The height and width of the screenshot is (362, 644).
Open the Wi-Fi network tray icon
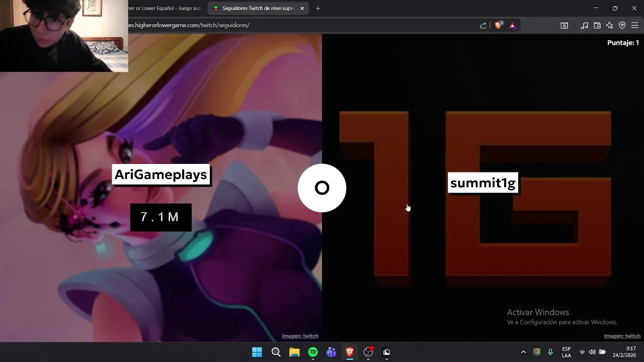(x=582, y=352)
